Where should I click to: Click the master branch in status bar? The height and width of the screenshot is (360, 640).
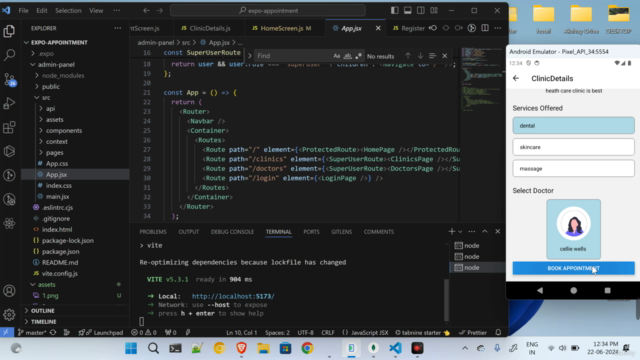pos(32,333)
